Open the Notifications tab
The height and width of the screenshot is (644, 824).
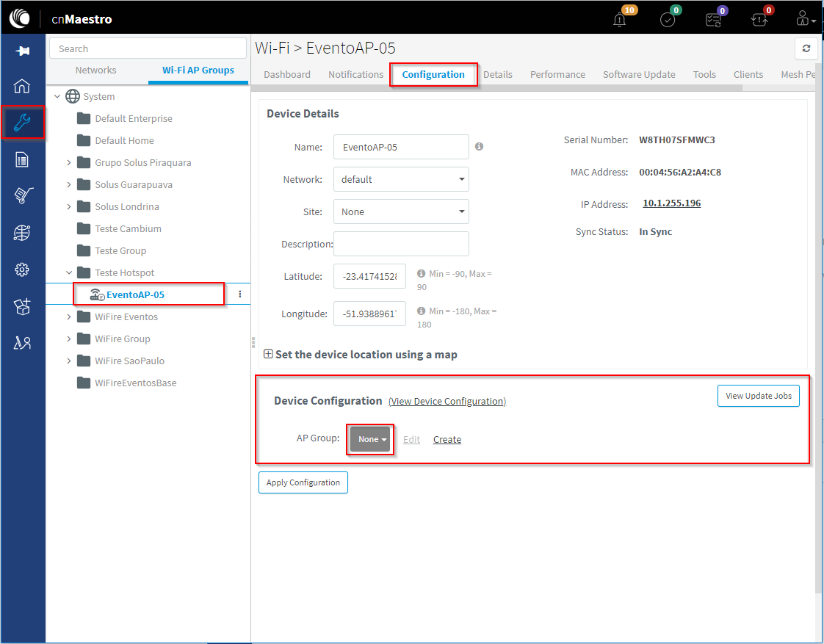coord(355,75)
